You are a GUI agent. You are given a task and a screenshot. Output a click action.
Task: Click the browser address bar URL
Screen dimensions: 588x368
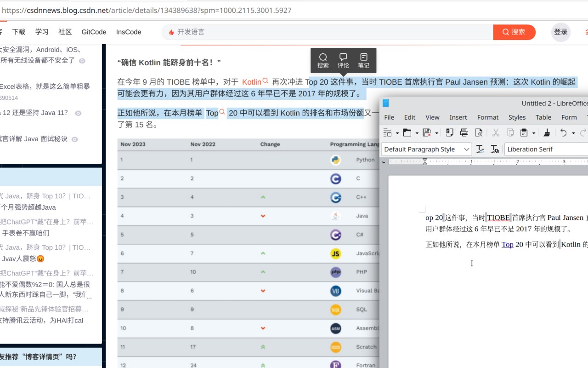point(147,10)
